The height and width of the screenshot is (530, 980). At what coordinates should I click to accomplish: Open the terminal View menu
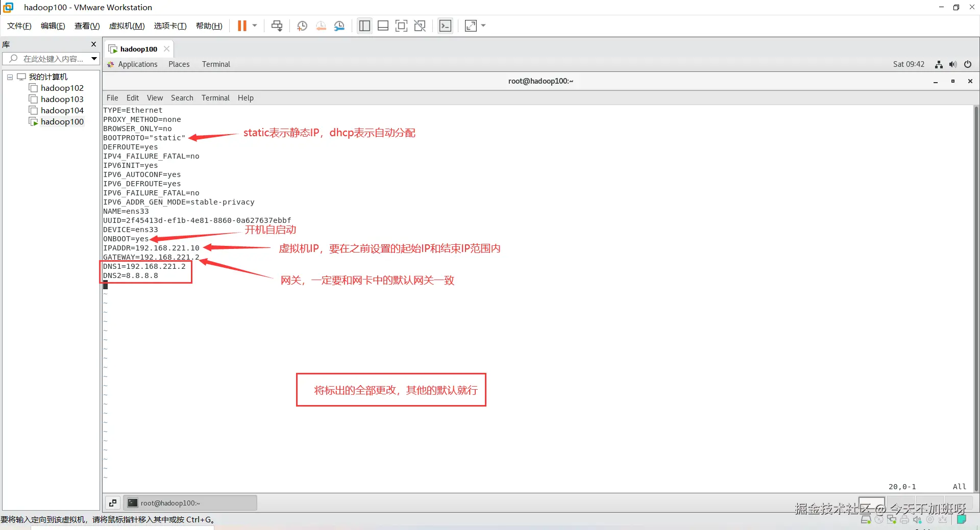pyautogui.click(x=155, y=98)
